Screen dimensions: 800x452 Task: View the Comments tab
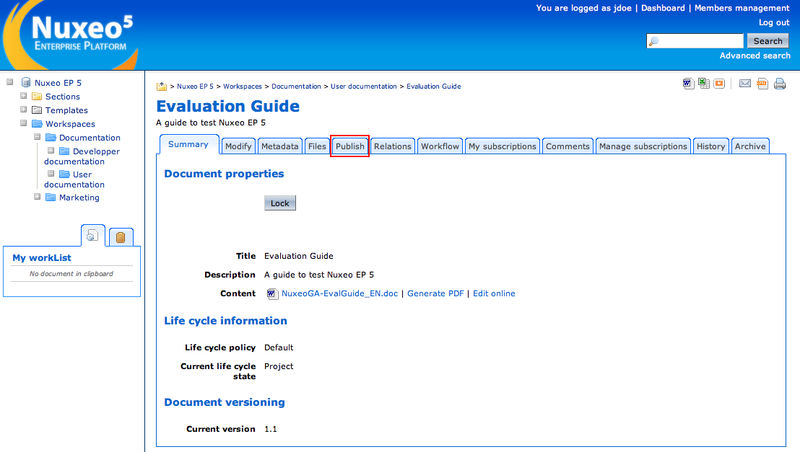point(567,146)
